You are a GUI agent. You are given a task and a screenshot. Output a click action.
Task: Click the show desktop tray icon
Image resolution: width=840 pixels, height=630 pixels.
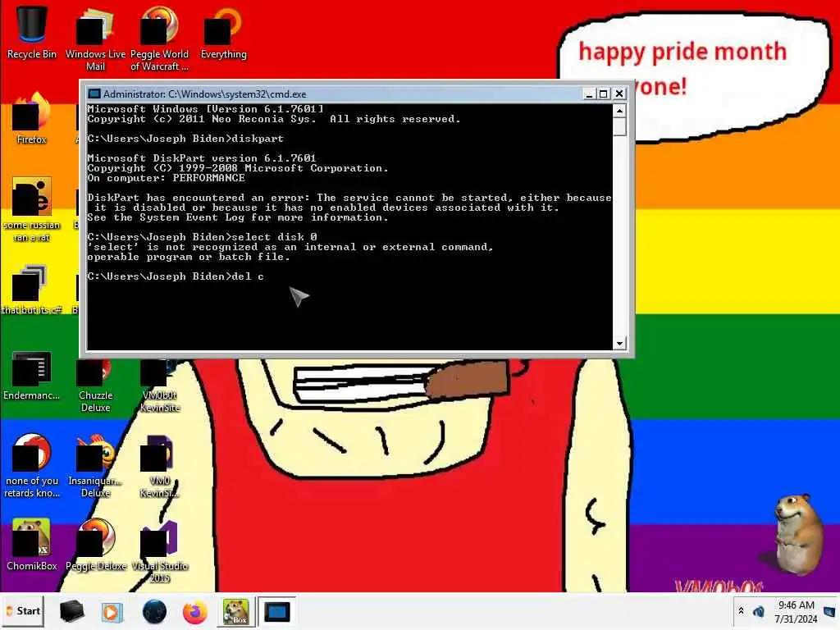(829, 611)
